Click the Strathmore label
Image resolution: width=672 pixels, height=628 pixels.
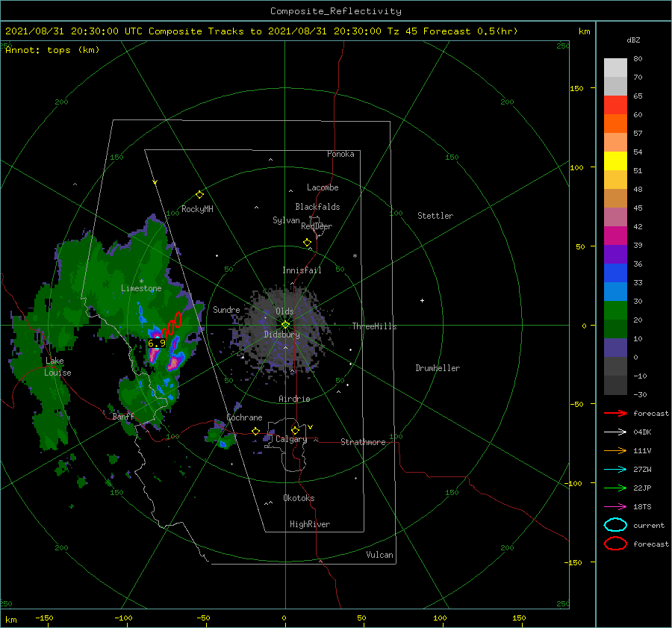point(363,442)
